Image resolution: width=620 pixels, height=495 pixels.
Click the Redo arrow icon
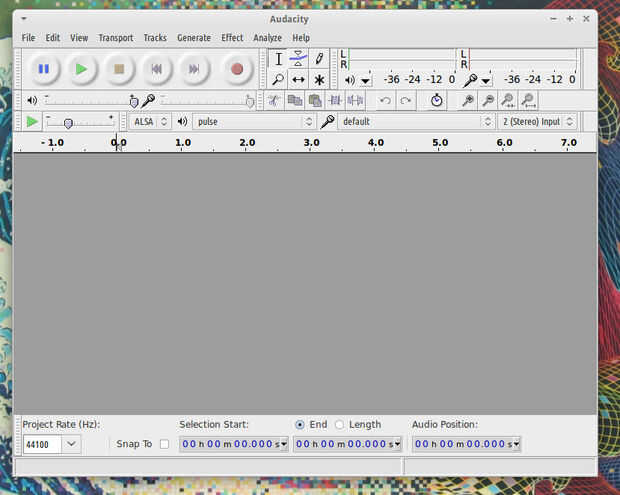tap(405, 100)
